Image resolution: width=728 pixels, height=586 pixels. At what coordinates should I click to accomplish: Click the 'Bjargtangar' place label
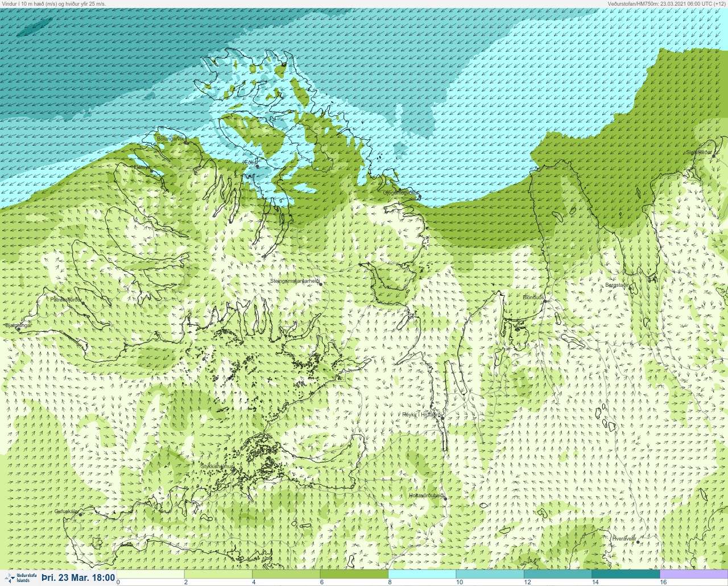pyautogui.click(x=18, y=325)
